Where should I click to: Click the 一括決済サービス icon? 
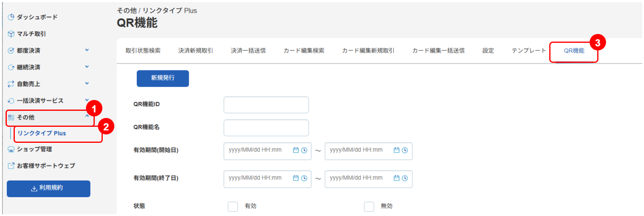click(11, 101)
